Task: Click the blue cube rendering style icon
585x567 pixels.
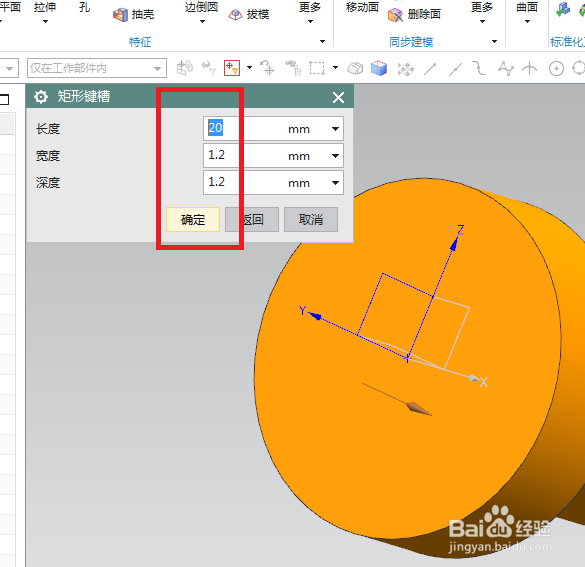Action: pyautogui.click(x=379, y=68)
